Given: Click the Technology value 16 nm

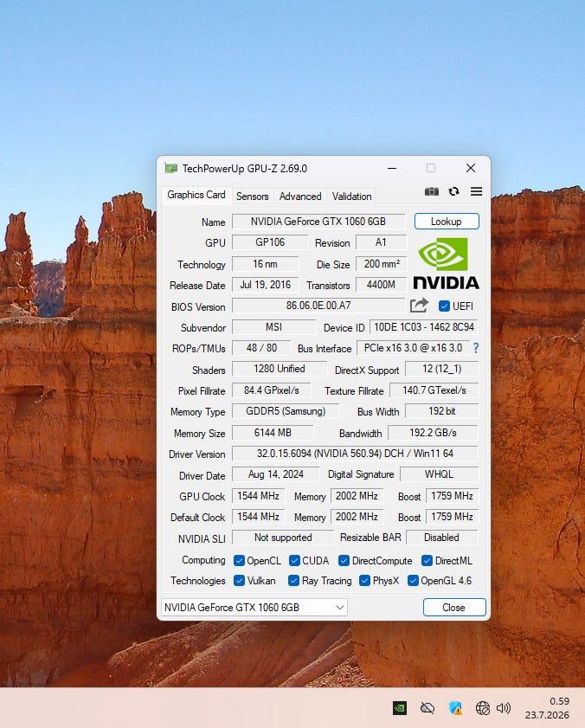Looking at the screenshot, I should 265,264.
